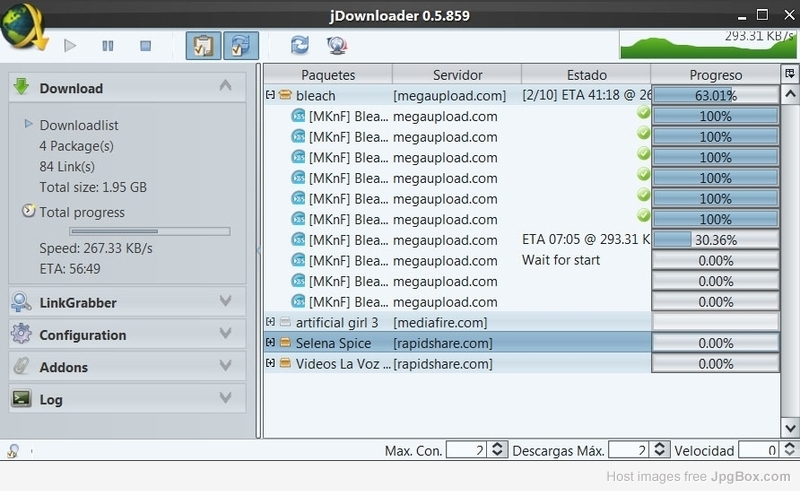This screenshot has height=491, width=800.
Task: Click the file icon on 30.36% row
Action: [x=298, y=239]
